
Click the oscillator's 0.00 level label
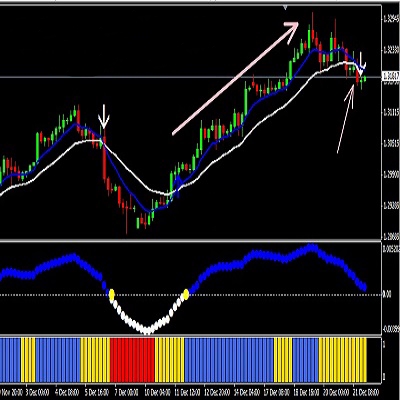(387, 295)
